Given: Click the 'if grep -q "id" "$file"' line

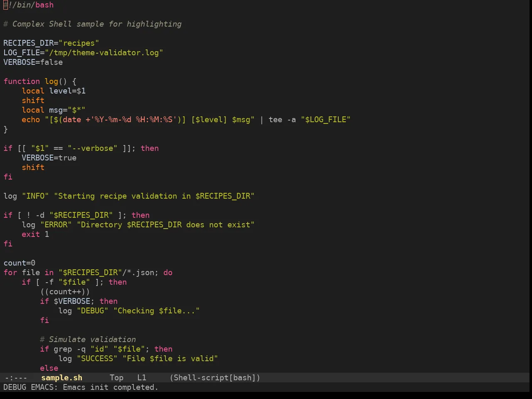Looking at the screenshot, I should click(106, 349).
